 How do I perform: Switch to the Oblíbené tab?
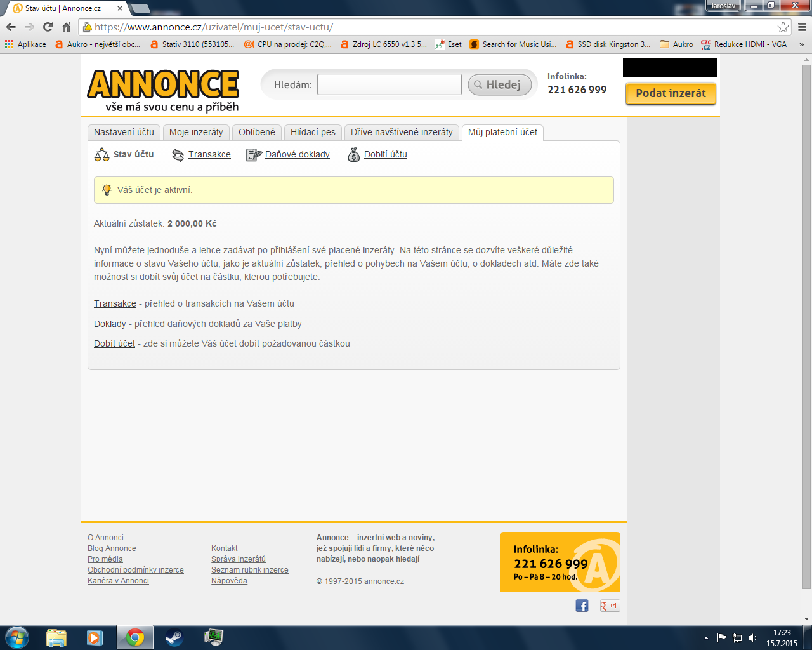click(257, 132)
